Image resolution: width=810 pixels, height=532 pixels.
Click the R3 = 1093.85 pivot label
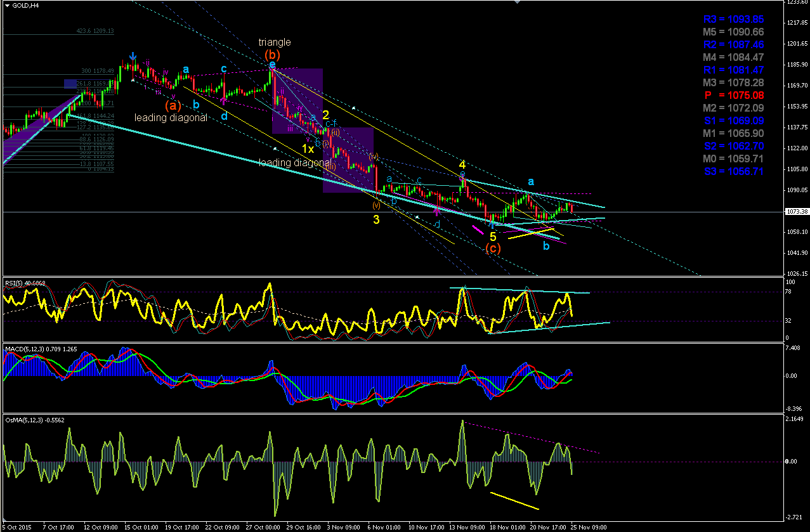click(734, 19)
